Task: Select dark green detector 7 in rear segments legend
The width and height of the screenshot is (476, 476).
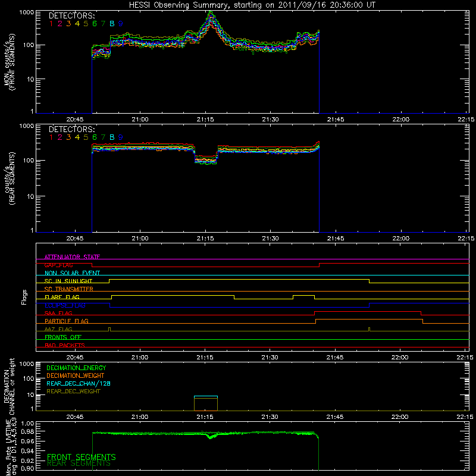Action: pyautogui.click(x=103, y=137)
